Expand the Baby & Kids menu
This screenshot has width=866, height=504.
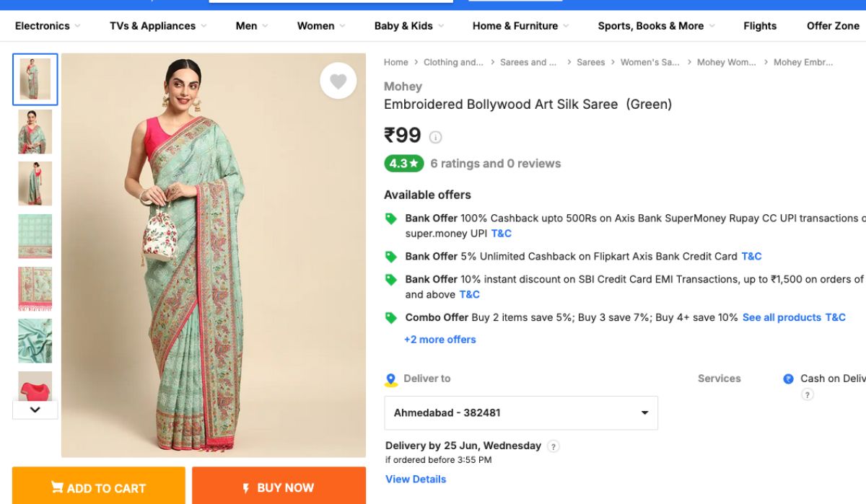(409, 26)
